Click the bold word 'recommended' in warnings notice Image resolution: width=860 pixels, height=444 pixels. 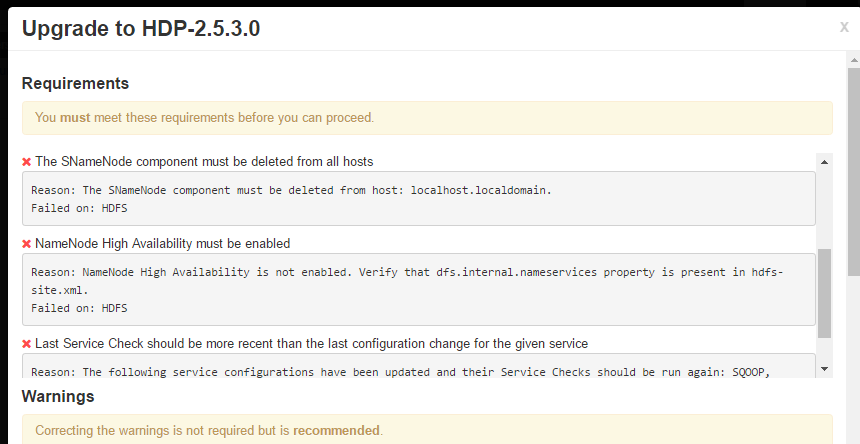coord(336,431)
